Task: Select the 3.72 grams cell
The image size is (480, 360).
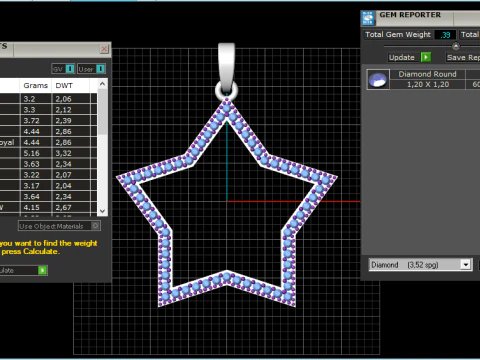Action: pyautogui.click(x=36, y=120)
